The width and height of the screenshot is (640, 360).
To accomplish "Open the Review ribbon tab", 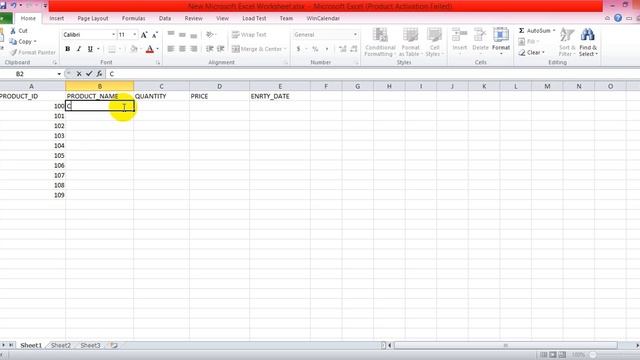I will click(x=193, y=18).
